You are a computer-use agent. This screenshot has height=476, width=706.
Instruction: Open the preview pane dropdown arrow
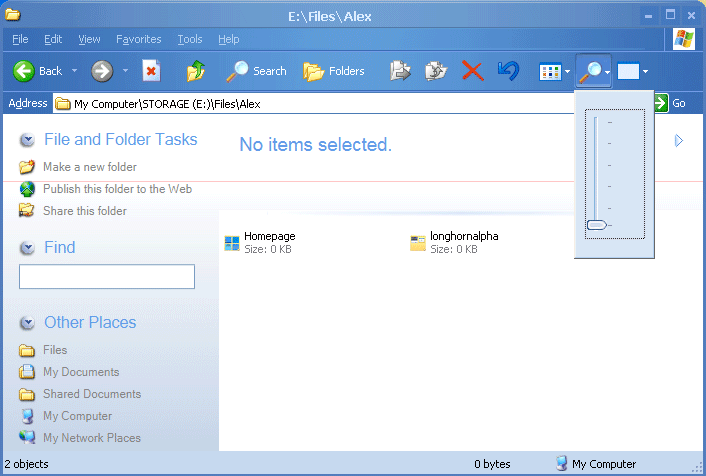(x=645, y=71)
